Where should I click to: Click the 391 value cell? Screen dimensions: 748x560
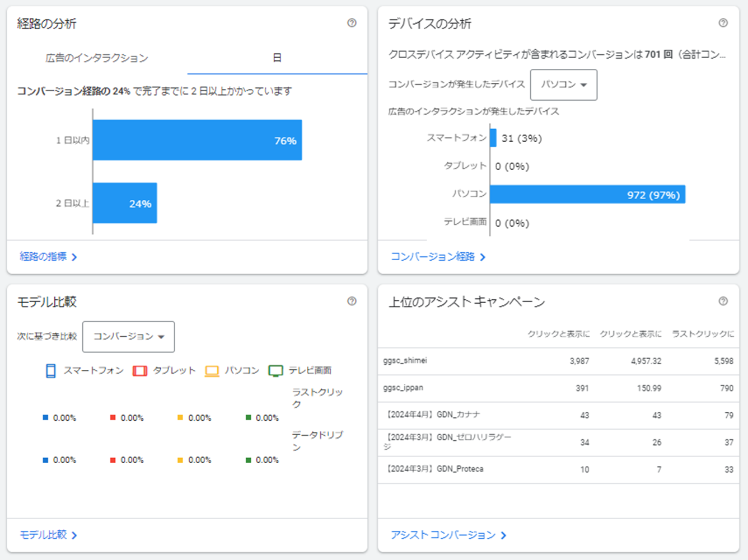582,388
